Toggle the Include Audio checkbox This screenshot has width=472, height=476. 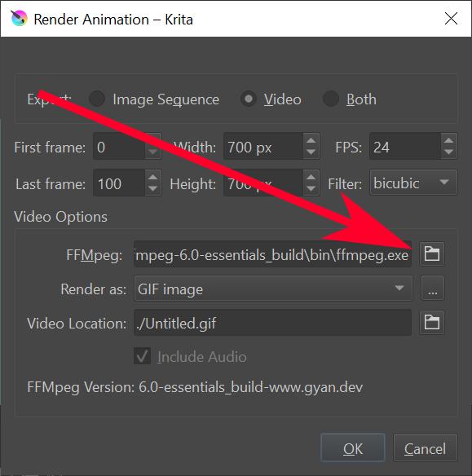pos(142,356)
